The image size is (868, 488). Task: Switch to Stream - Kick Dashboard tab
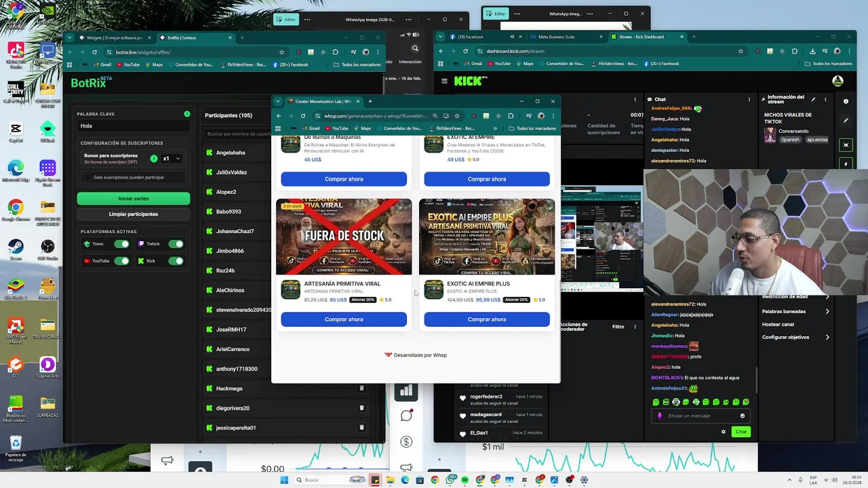coord(646,37)
